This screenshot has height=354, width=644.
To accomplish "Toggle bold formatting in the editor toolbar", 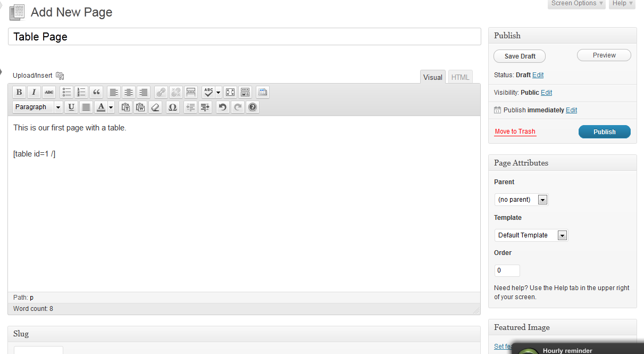I will (19, 92).
